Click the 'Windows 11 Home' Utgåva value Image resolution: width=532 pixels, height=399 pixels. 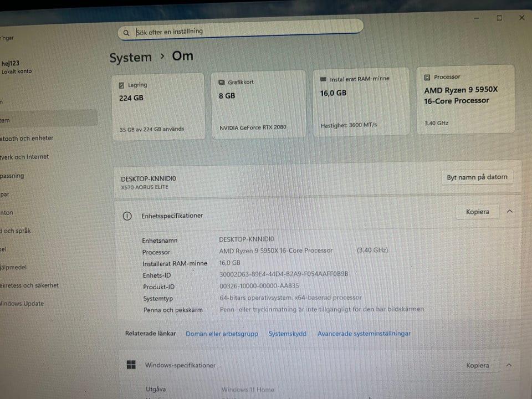[248, 390]
